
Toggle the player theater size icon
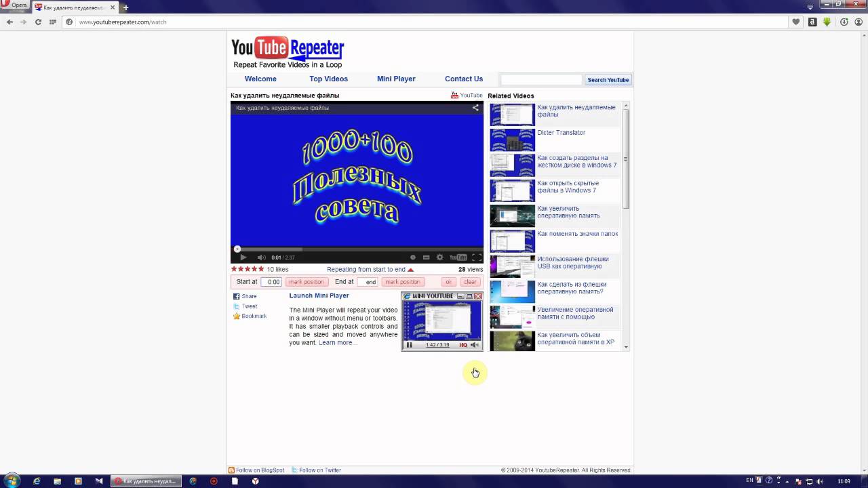pyautogui.click(x=426, y=258)
